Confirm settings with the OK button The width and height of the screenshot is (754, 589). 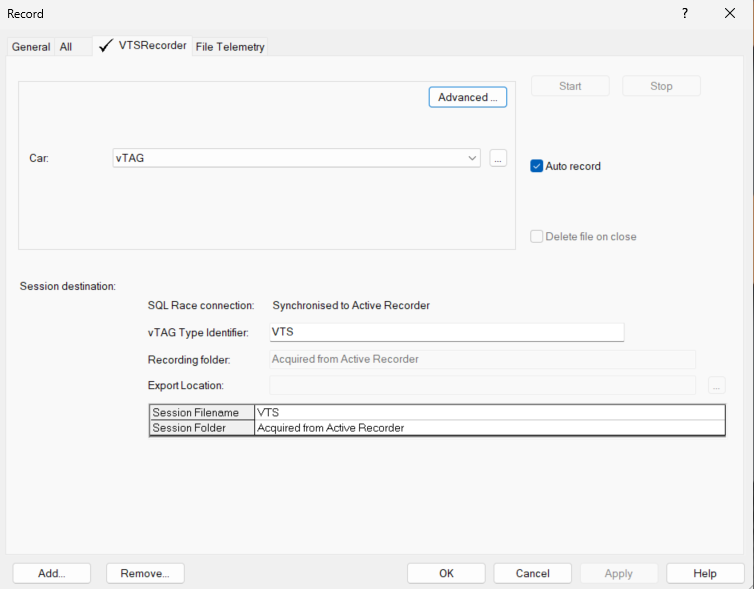point(446,573)
